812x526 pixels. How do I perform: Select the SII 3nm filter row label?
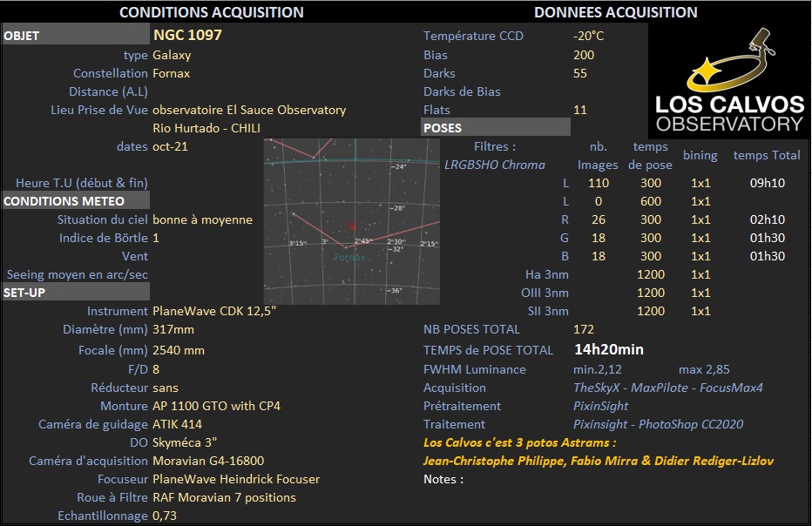pyautogui.click(x=548, y=311)
